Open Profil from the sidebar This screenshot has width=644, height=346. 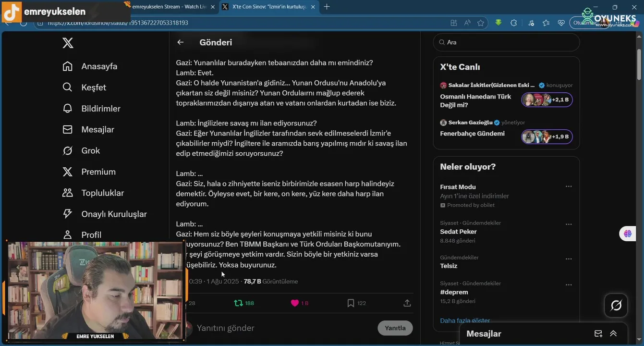click(82, 235)
